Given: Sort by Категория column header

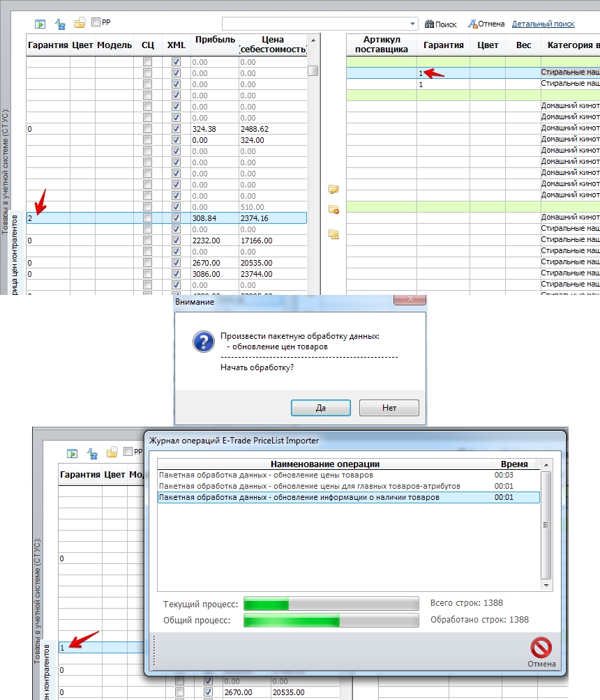Looking at the screenshot, I should pyautogui.click(x=571, y=45).
